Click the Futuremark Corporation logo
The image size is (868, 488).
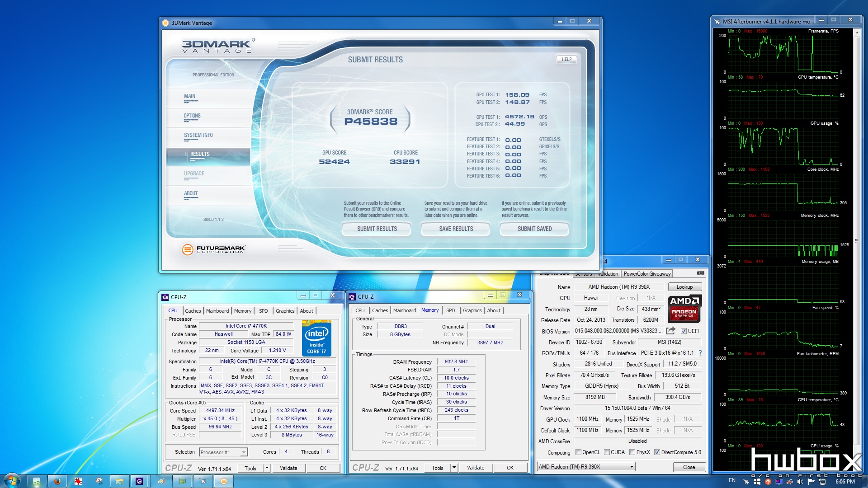coord(213,249)
